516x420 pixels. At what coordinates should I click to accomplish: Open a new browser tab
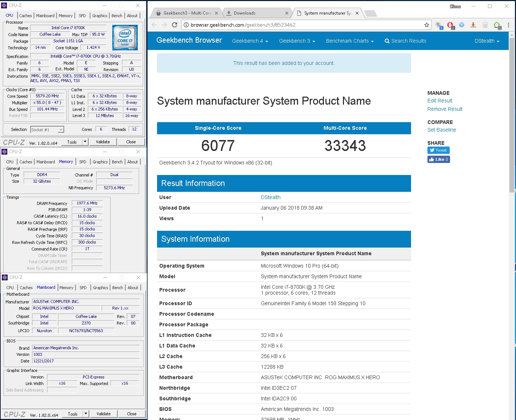pyautogui.click(x=371, y=13)
